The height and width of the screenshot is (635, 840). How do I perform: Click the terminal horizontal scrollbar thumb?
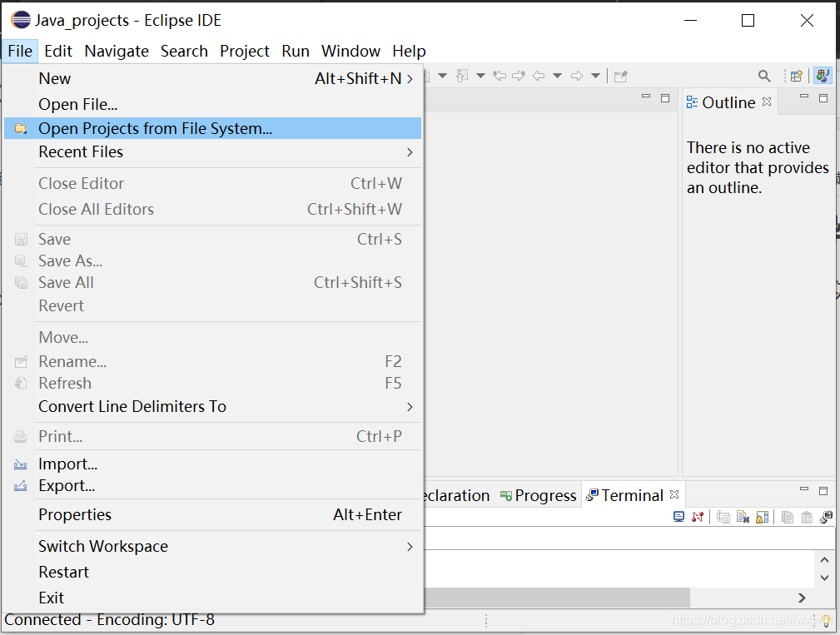coord(557,598)
